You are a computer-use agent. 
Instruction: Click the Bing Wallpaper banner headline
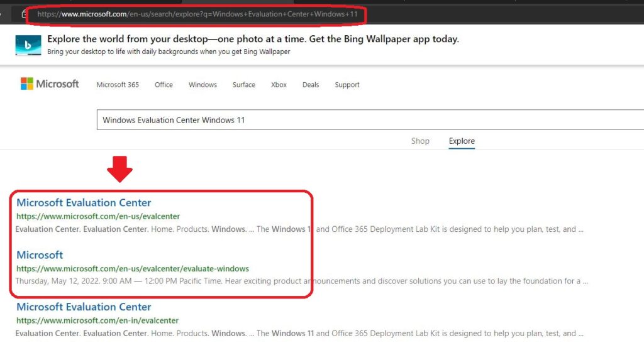(253, 39)
